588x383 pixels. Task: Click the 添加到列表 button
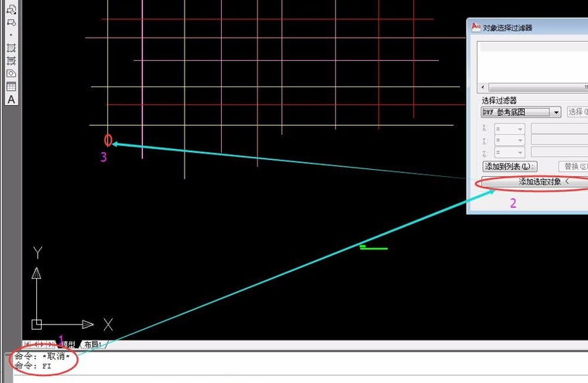point(508,167)
